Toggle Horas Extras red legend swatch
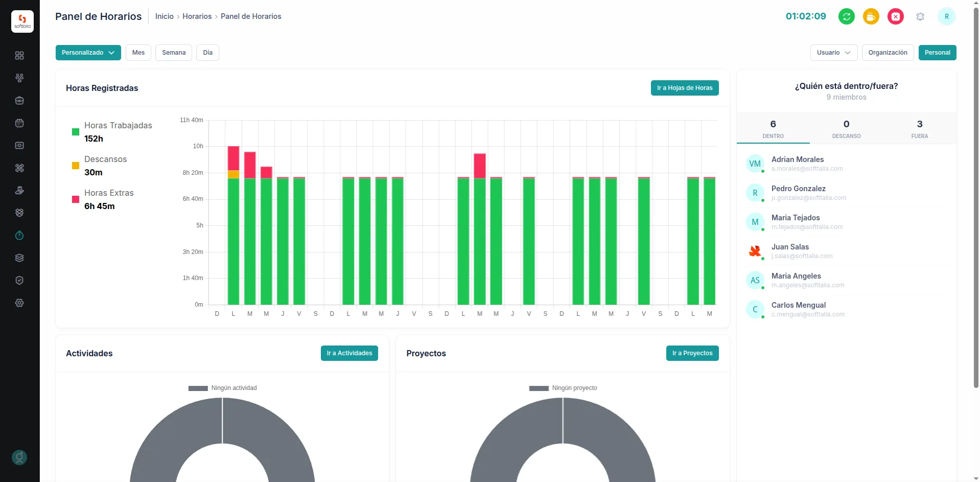 76,199
